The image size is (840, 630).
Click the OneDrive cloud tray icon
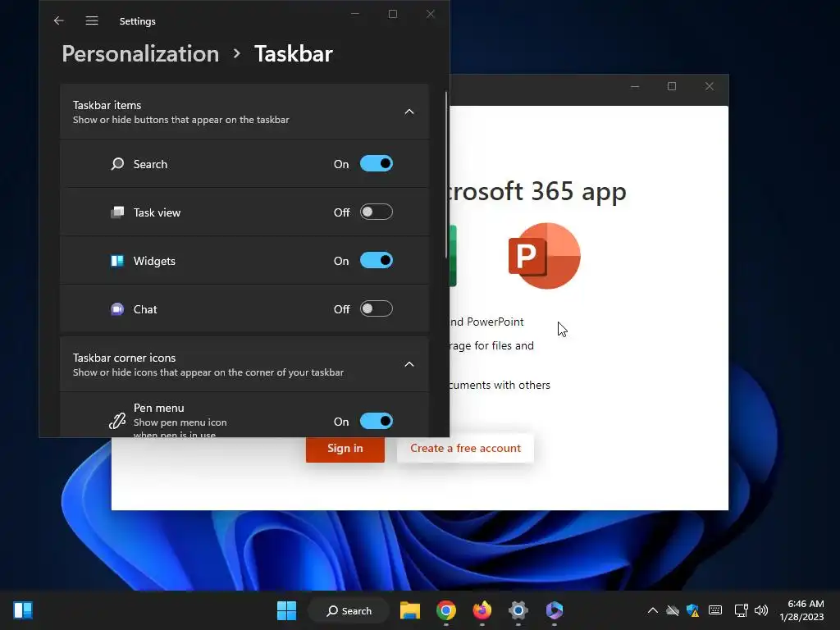tap(673, 610)
